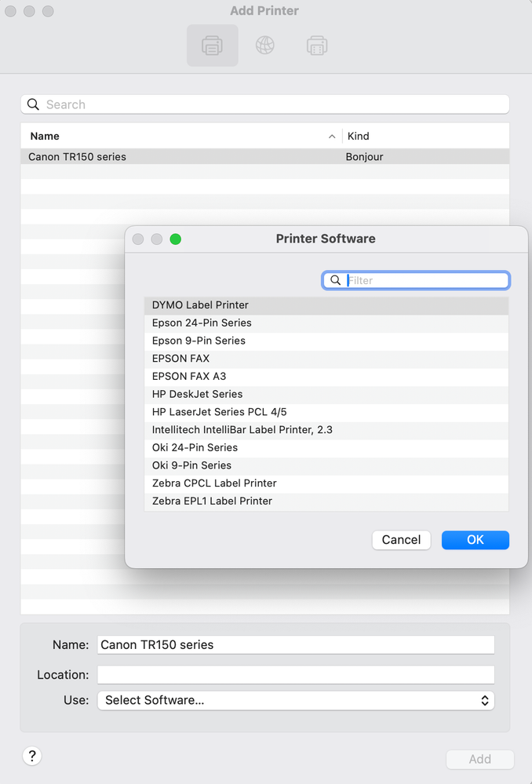Viewport: 532px width, 784px height.
Task: Choose Zebra CPCL Label Printer
Action: (x=326, y=483)
